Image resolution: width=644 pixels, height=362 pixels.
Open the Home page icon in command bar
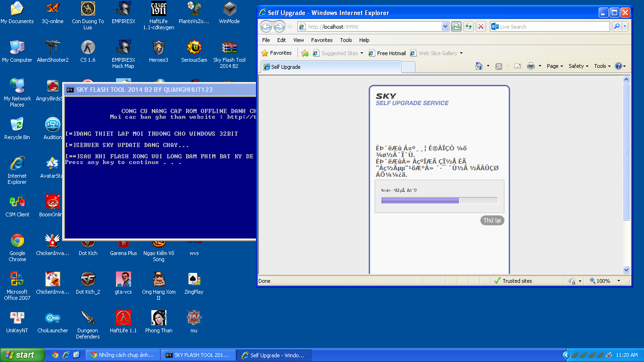[x=479, y=66]
